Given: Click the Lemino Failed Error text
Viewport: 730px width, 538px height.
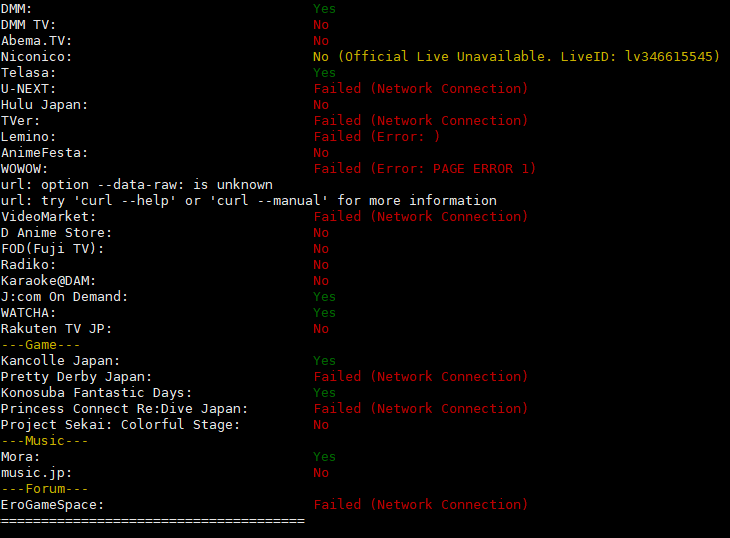Looking at the screenshot, I should (x=377, y=137).
